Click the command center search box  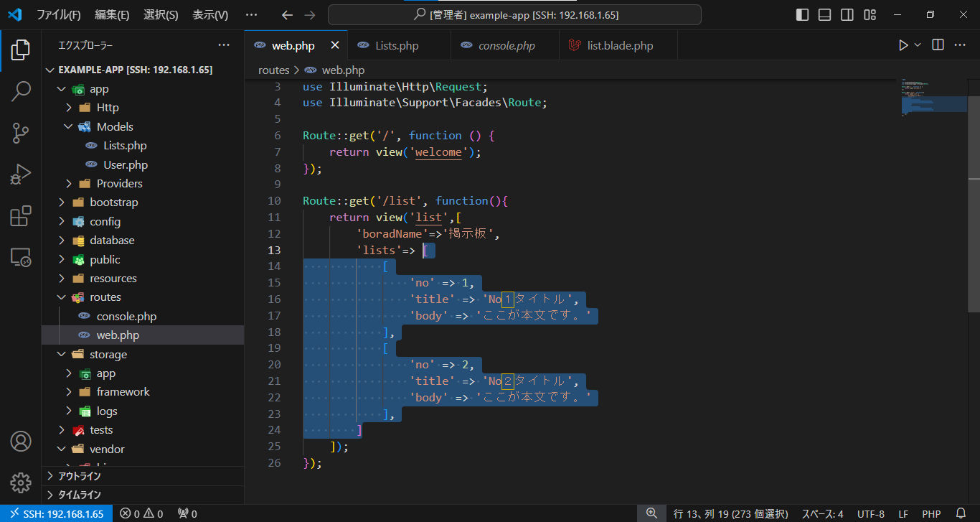coord(514,14)
